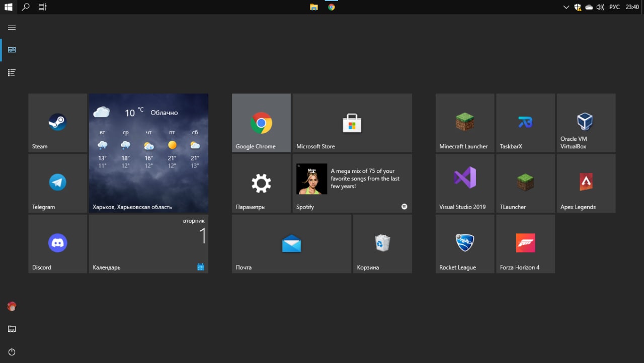
Task: Open the Календарь tile
Action: (x=148, y=244)
